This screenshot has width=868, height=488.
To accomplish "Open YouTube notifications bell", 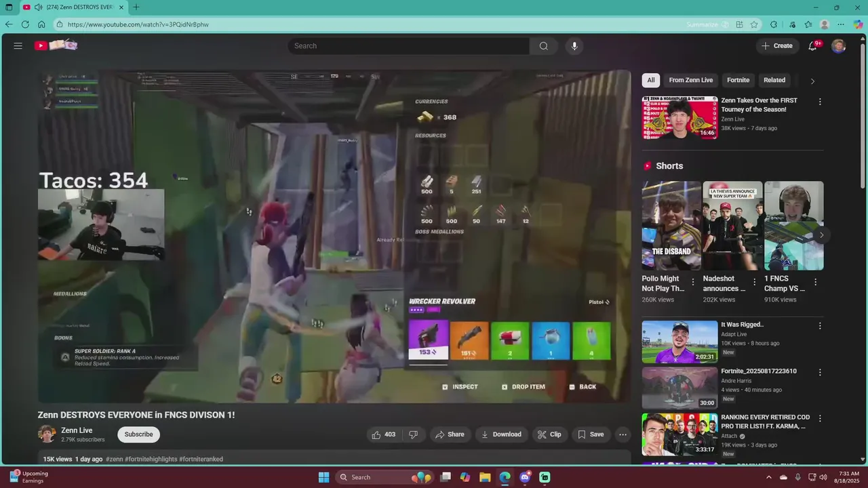I will (813, 46).
